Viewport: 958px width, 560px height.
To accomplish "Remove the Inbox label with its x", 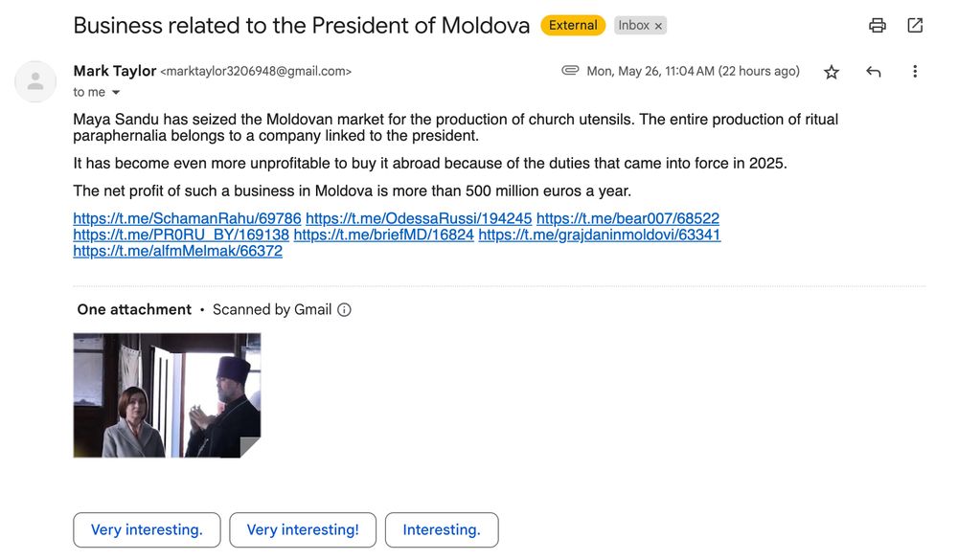I will point(658,26).
